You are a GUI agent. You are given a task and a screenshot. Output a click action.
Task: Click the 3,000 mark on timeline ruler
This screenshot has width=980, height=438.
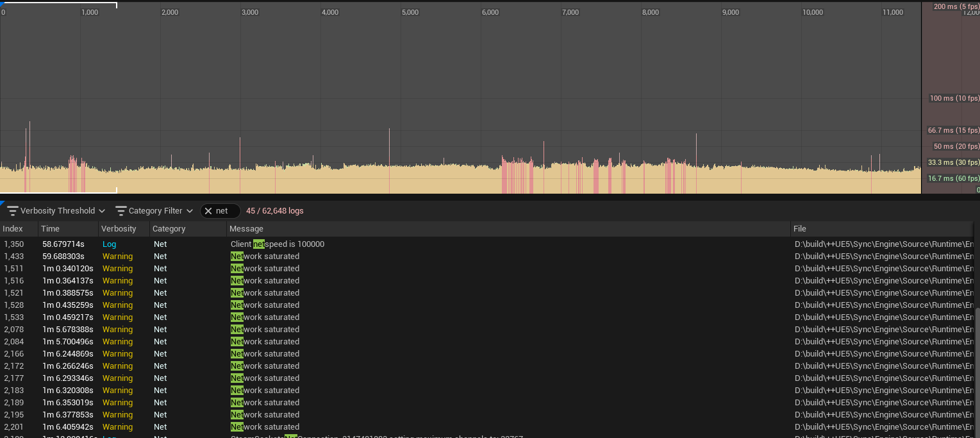coord(249,12)
